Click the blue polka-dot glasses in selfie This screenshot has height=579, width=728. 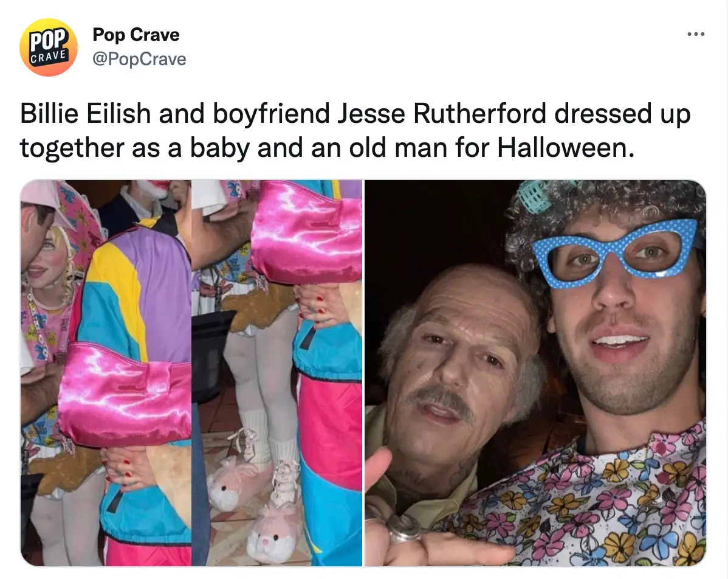pyautogui.click(x=615, y=253)
